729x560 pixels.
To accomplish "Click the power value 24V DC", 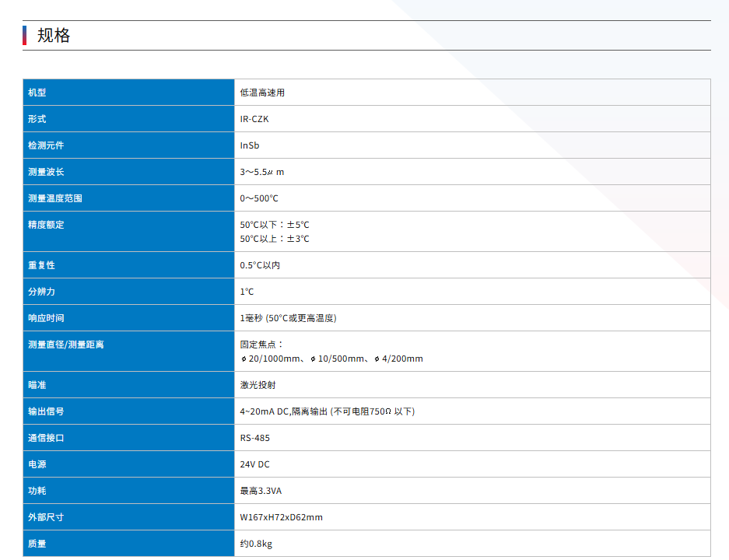I will (254, 465).
